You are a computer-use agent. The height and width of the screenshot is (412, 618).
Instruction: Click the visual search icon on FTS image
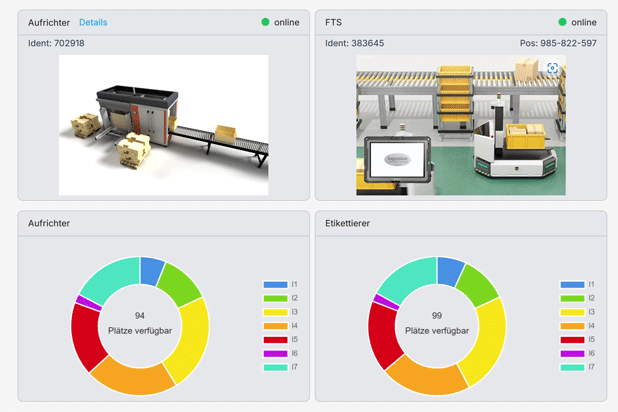(x=552, y=68)
